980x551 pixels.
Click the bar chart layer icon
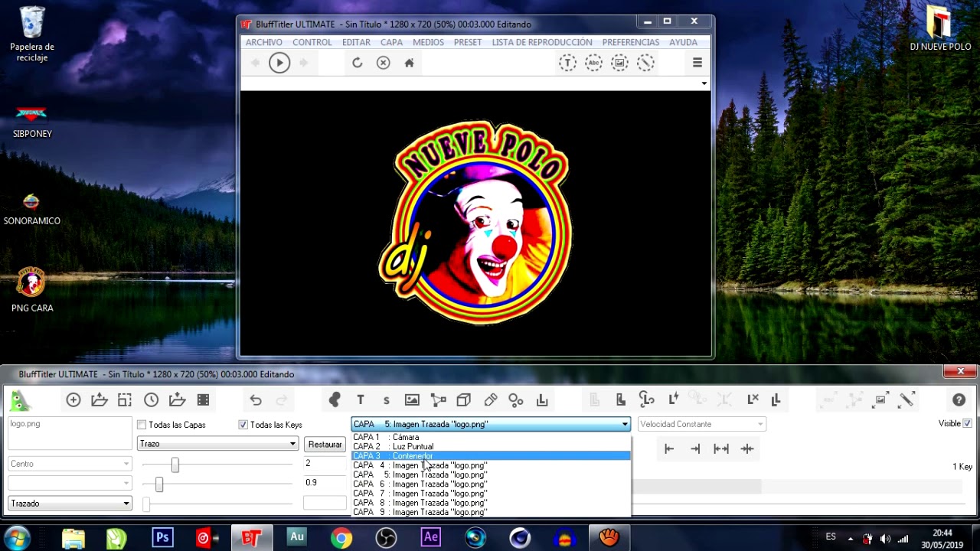tap(542, 399)
